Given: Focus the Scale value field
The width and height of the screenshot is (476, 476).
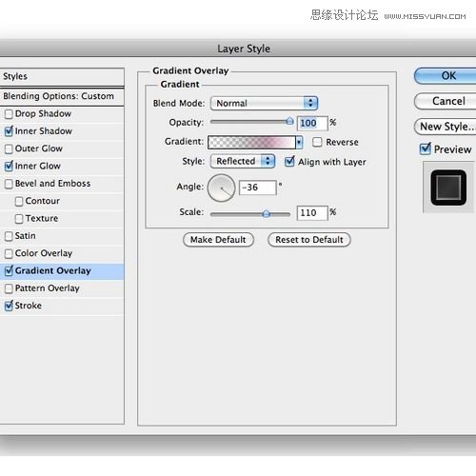Looking at the screenshot, I should coord(312,213).
